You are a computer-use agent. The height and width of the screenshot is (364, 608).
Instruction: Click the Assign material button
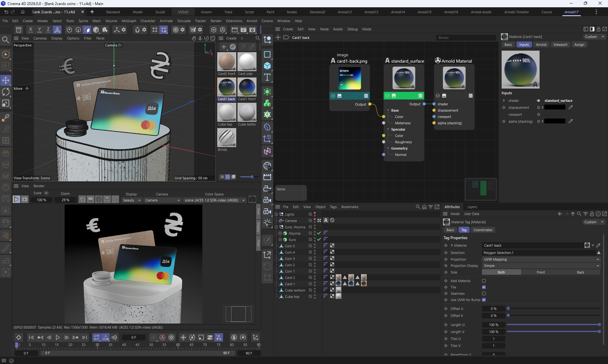tap(579, 45)
